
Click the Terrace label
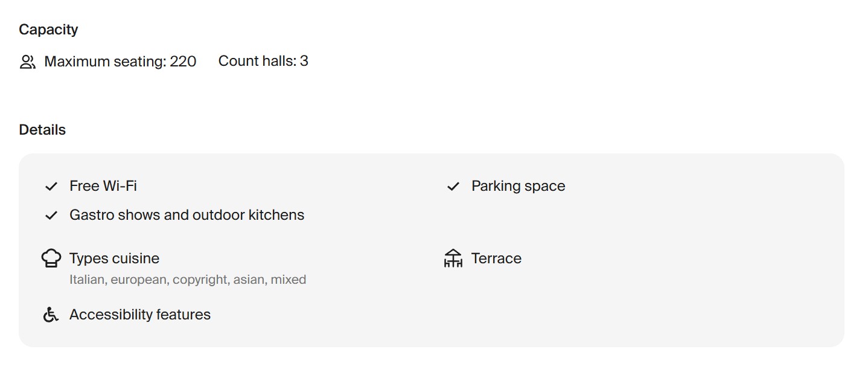tap(496, 258)
